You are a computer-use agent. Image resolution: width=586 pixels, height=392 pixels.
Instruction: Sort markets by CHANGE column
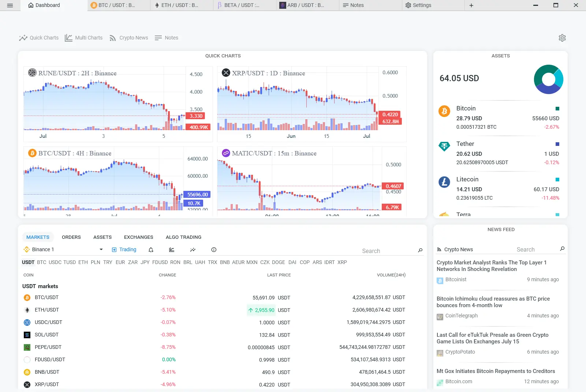(167, 275)
